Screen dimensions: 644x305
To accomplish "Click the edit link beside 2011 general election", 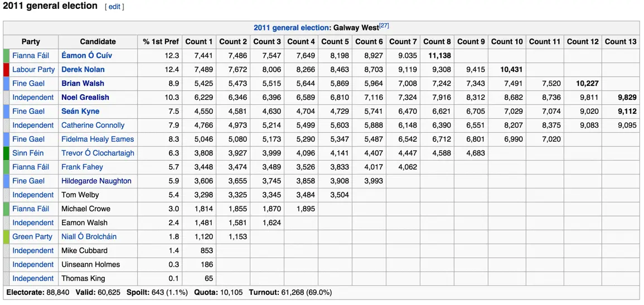I will click(x=114, y=7).
